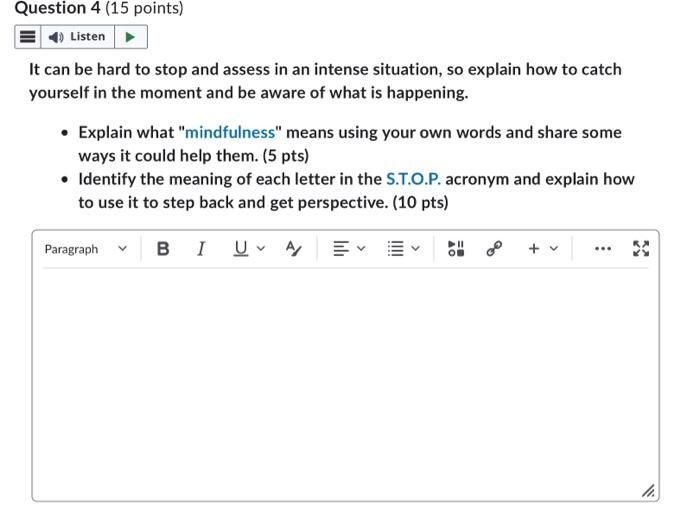Open the text color picker

293,249
